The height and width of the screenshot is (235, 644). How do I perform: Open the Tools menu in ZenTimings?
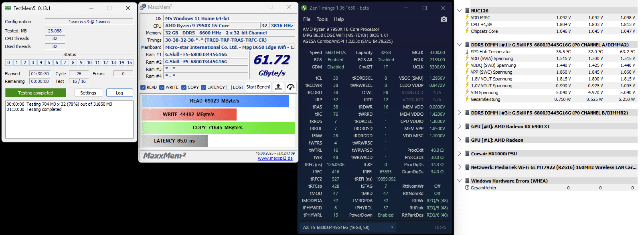pyautogui.click(x=322, y=19)
